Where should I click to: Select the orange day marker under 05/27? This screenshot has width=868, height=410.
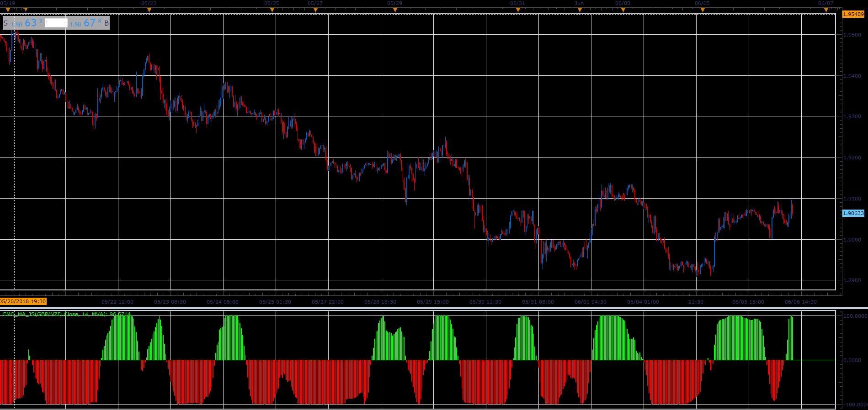click(315, 10)
